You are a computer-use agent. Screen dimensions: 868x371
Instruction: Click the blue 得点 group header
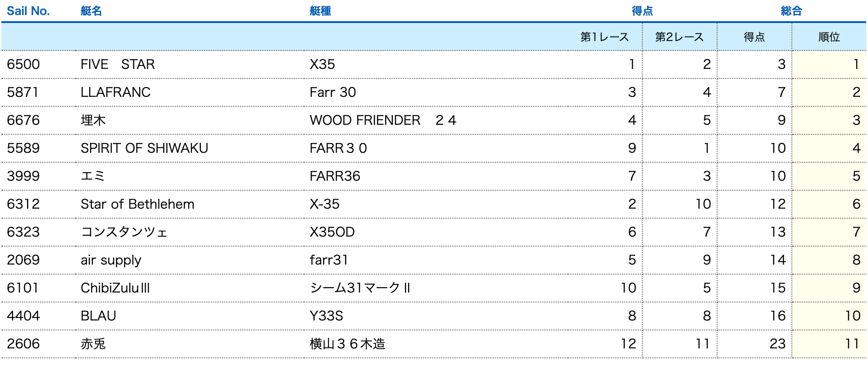(642, 11)
